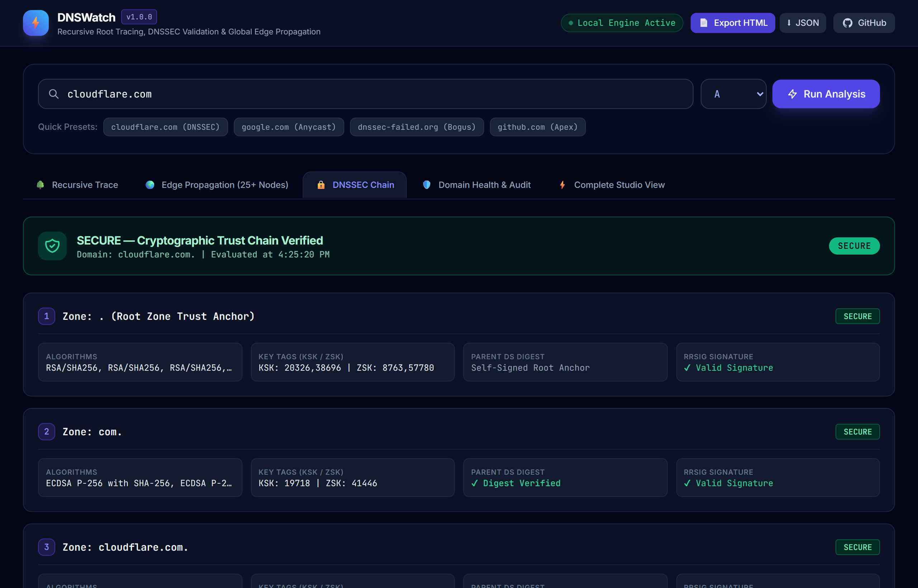The width and height of the screenshot is (918, 588).
Task: Select the dnssec-failed.org (Bogus) preset
Action: coord(417,127)
